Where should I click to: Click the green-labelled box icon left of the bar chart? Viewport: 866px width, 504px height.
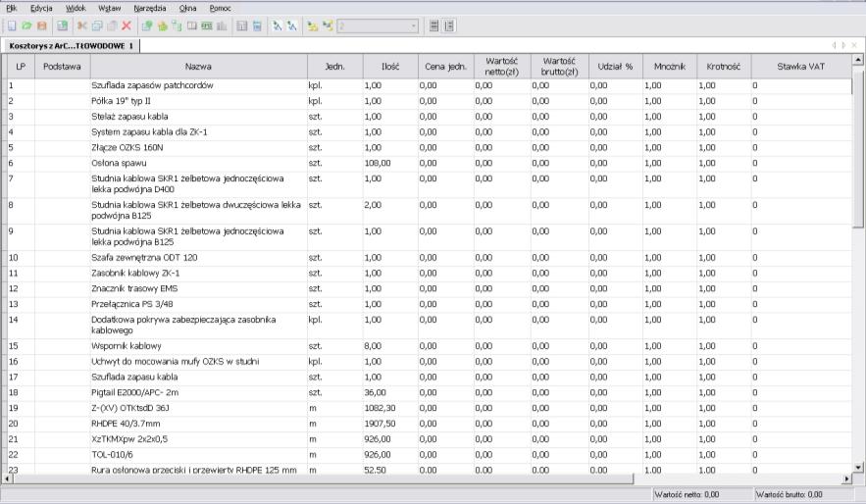(x=207, y=25)
